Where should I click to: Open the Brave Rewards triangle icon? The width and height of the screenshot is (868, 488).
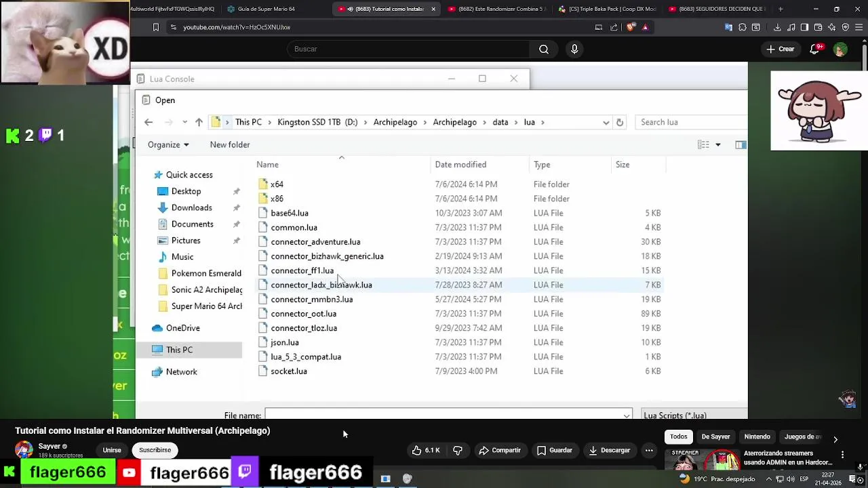click(645, 27)
